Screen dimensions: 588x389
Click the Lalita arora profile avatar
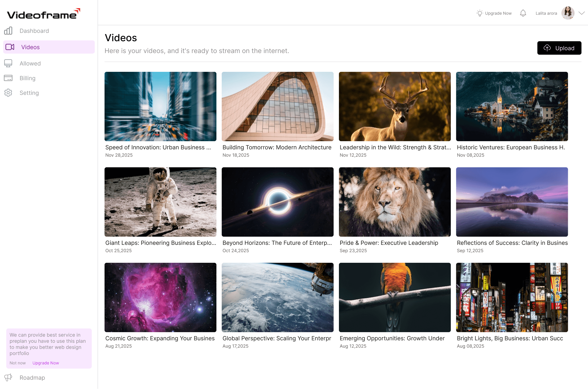[568, 13]
